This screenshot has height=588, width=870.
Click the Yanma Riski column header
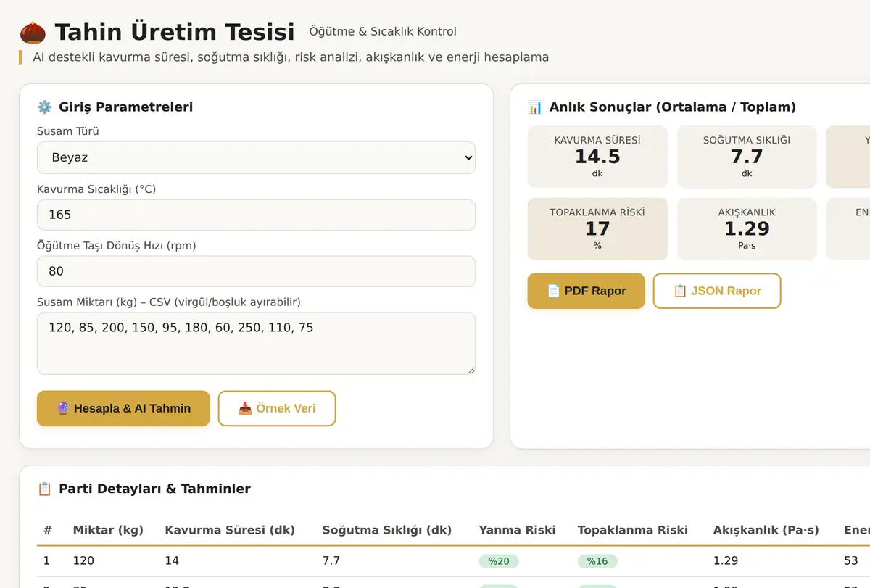click(x=517, y=530)
